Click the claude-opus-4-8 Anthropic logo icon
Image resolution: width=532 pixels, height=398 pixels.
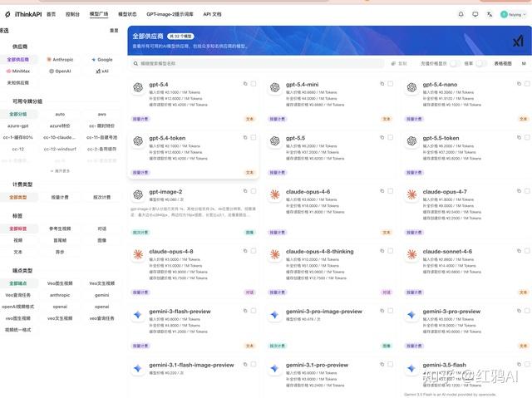[x=138, y=254]
